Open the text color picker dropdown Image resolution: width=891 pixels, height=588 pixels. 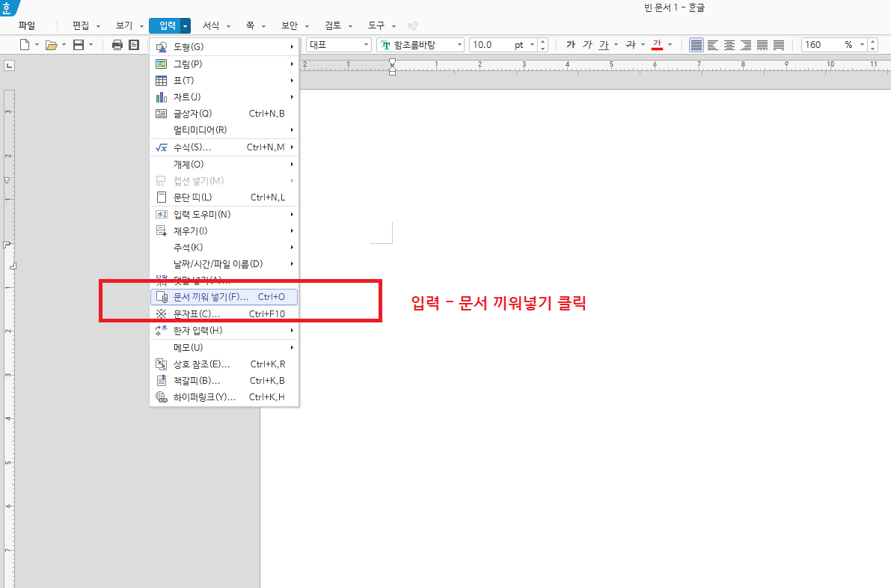669,45
